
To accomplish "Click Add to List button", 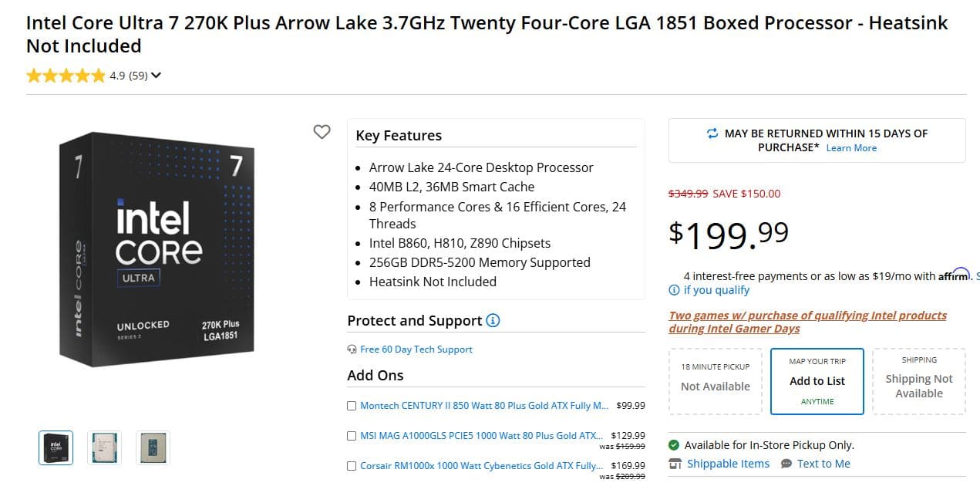I will point(817,381).
